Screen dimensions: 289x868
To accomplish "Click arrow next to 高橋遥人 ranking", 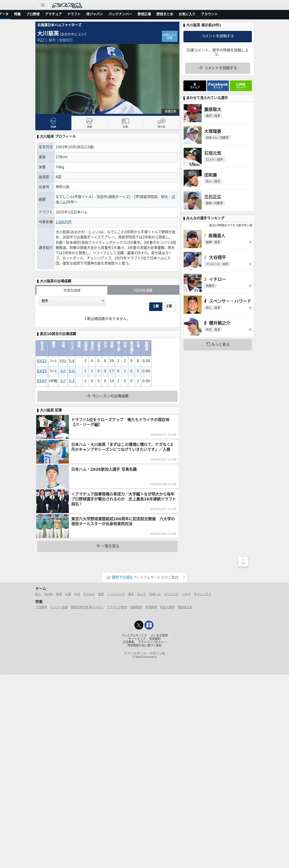I will tap(250, 242).
